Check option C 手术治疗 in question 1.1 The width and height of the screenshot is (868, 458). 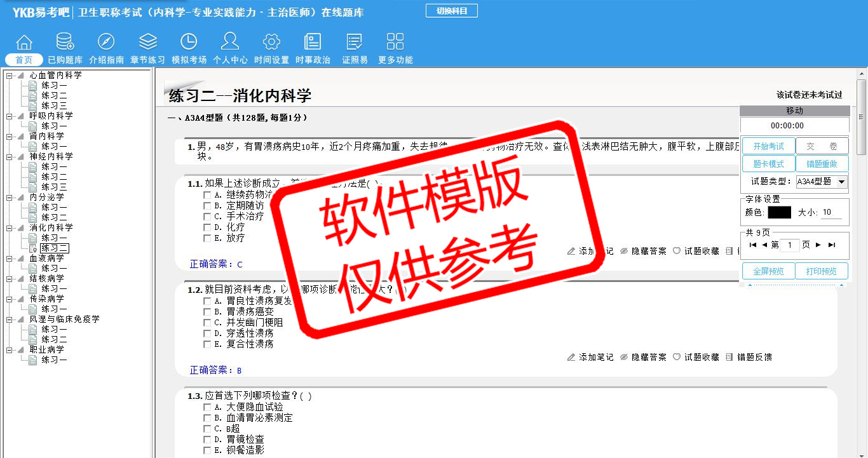[207, 217]
